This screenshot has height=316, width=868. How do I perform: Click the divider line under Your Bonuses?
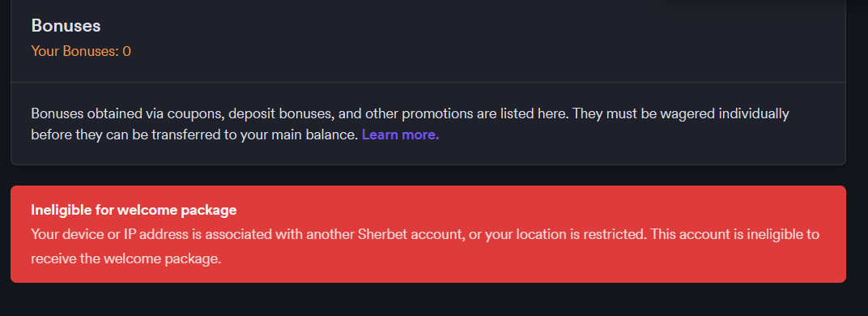click(x=428, y=82)
